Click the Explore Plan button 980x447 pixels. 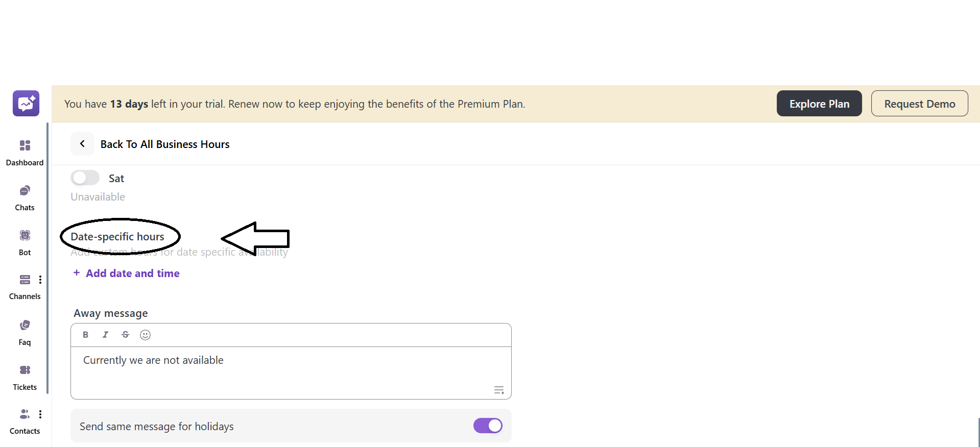pyautogui.click(x=819, y=104)
